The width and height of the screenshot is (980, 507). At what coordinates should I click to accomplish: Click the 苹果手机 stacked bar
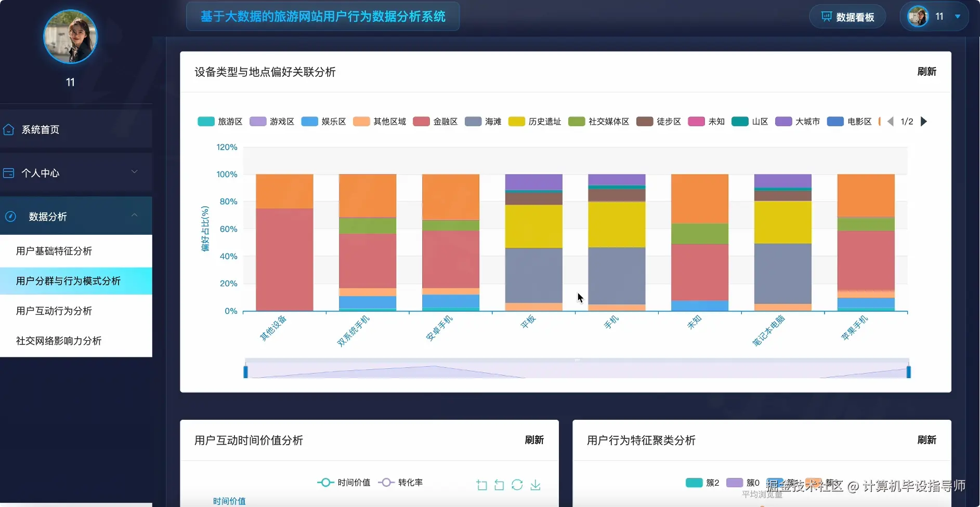click(x=866, y=243)
